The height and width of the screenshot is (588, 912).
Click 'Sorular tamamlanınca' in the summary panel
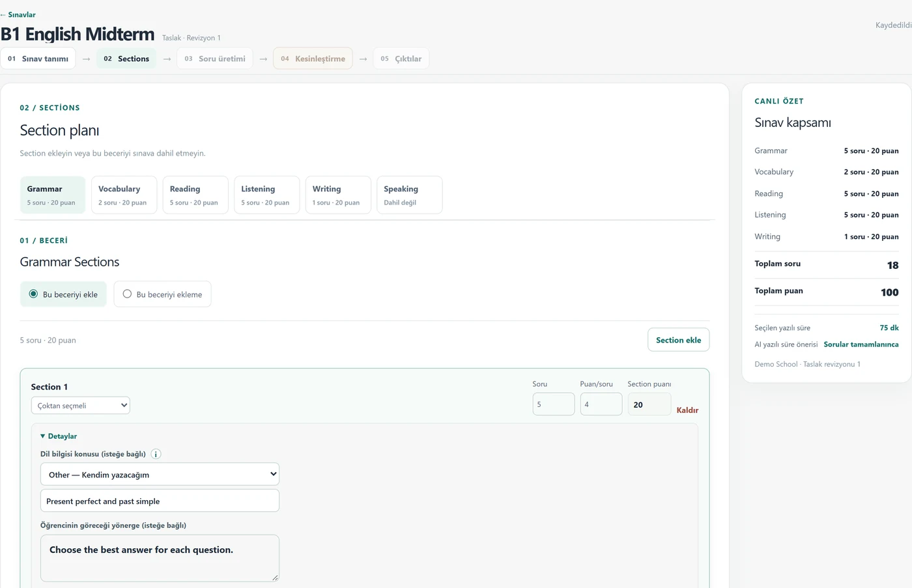[x=861, y=344]
